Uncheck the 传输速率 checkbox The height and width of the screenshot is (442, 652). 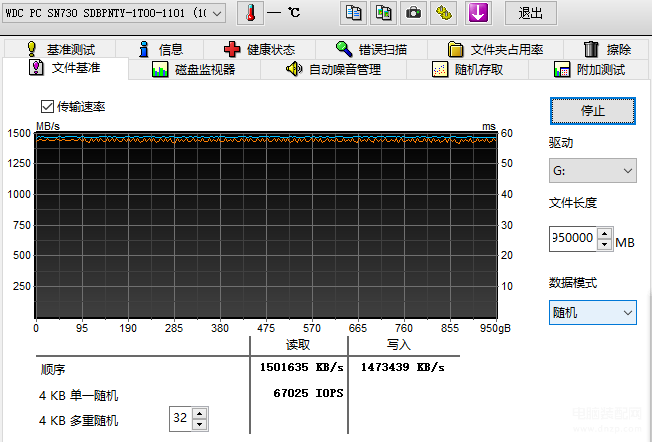point(47,106)
